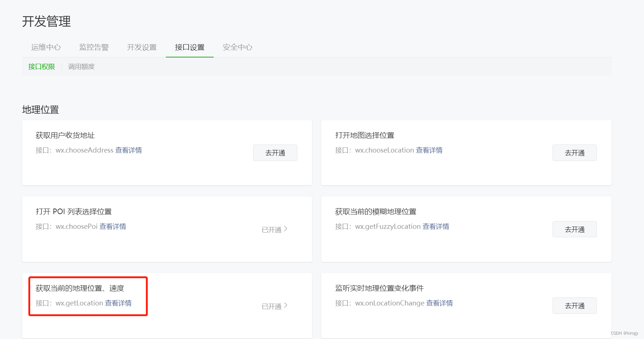644x339 pixels.
Task: Click the wx.getFuzzyLocation interface name
Action: tap(388, 227)
